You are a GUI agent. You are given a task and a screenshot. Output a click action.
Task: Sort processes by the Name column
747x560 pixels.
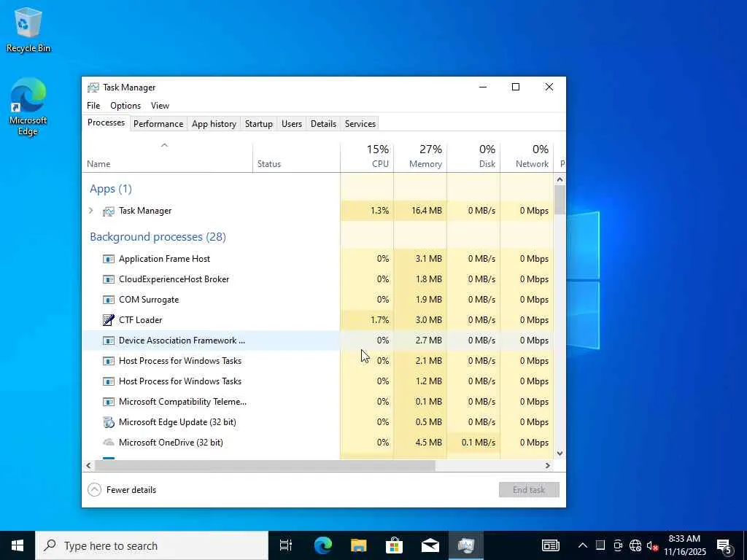click(167, 157)
